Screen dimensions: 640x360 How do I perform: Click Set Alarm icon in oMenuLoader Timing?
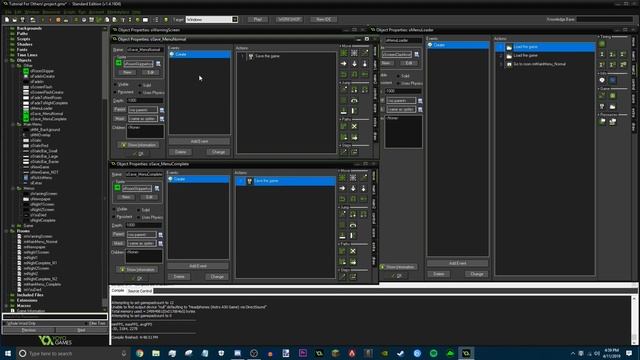pos(602,44)
